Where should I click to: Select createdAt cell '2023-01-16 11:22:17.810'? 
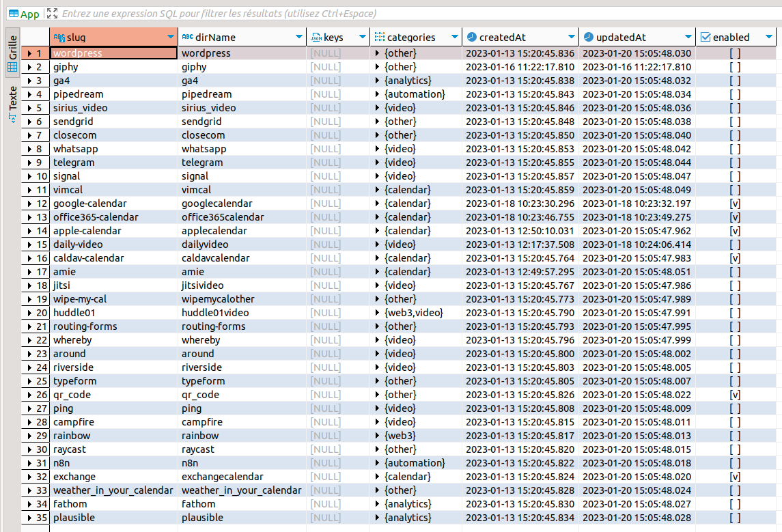520,67
